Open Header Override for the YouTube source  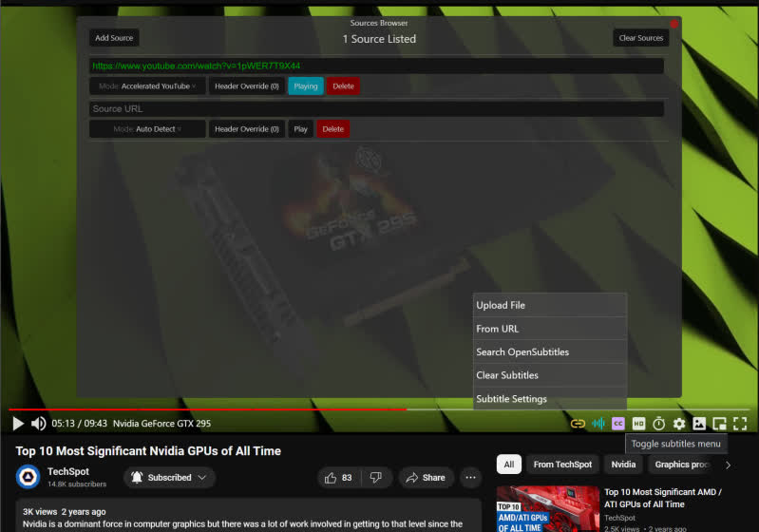coord(247,86)
